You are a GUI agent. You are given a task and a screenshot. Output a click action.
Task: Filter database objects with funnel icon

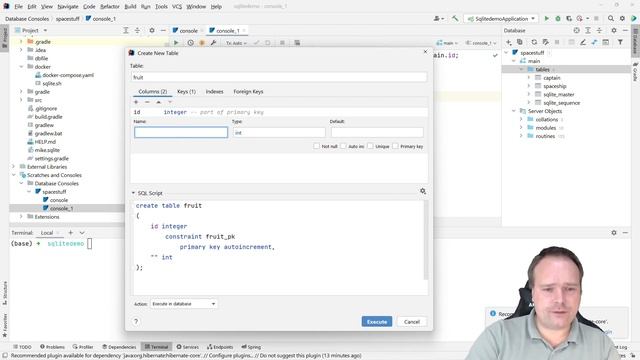[620, 42]
